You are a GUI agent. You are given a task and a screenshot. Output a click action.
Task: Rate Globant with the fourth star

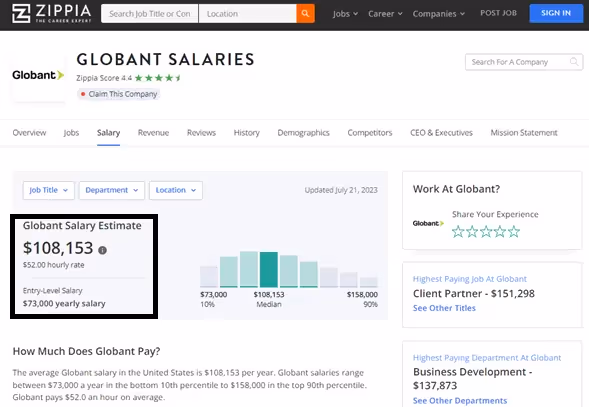(500, 231)
